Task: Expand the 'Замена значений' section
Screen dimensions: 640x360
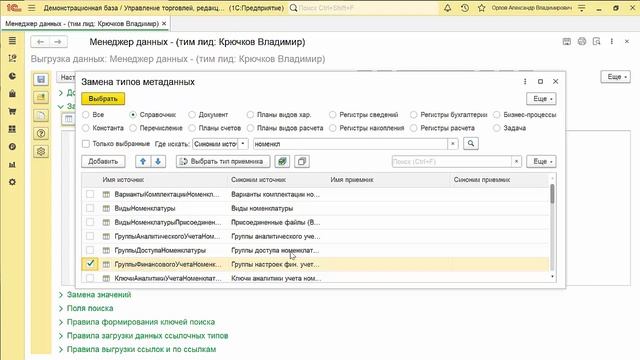Action: (99, 295)
